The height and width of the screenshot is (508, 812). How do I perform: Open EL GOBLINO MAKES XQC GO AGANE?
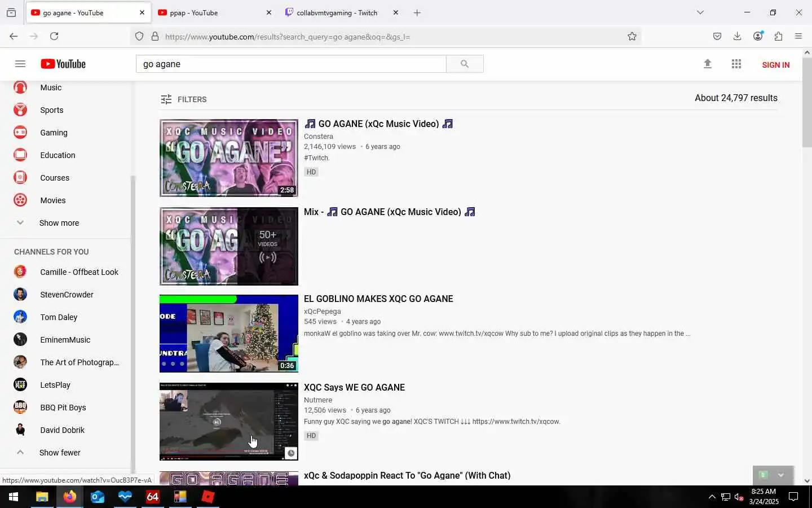click(378, 299)
